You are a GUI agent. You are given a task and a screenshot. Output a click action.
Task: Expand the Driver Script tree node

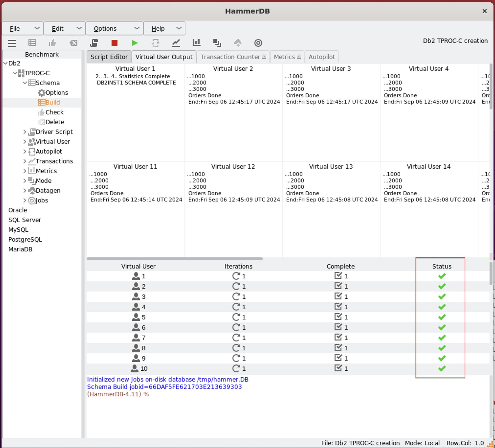pos(25,132)
